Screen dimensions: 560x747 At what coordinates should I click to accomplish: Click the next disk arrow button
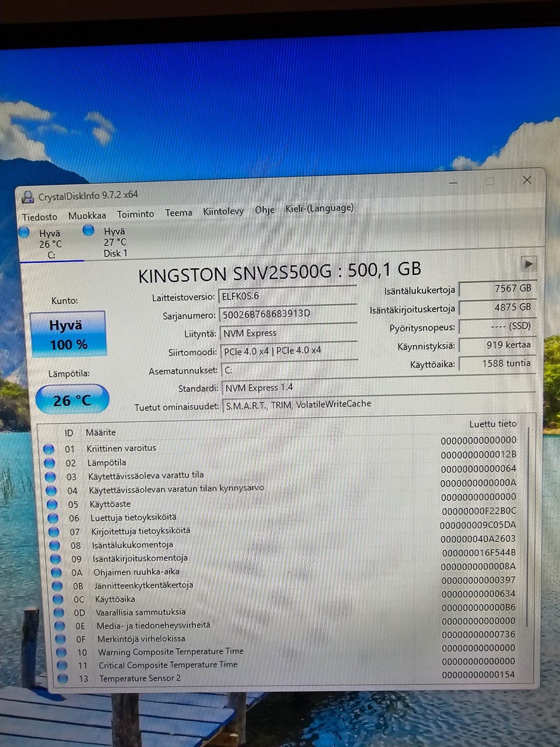[x=528, y=264]
